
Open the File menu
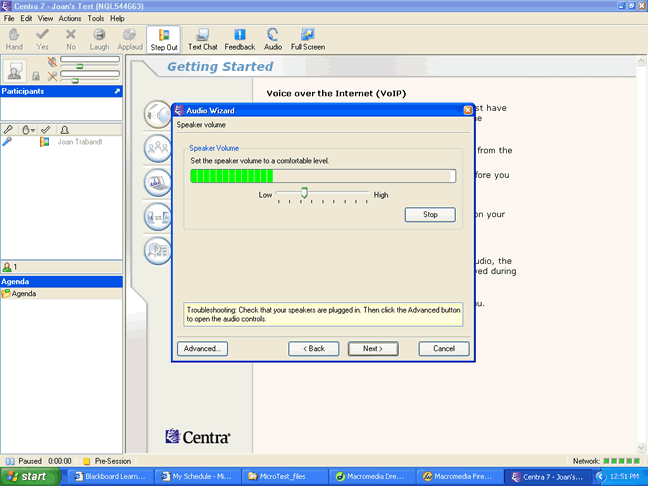(9, 18)
